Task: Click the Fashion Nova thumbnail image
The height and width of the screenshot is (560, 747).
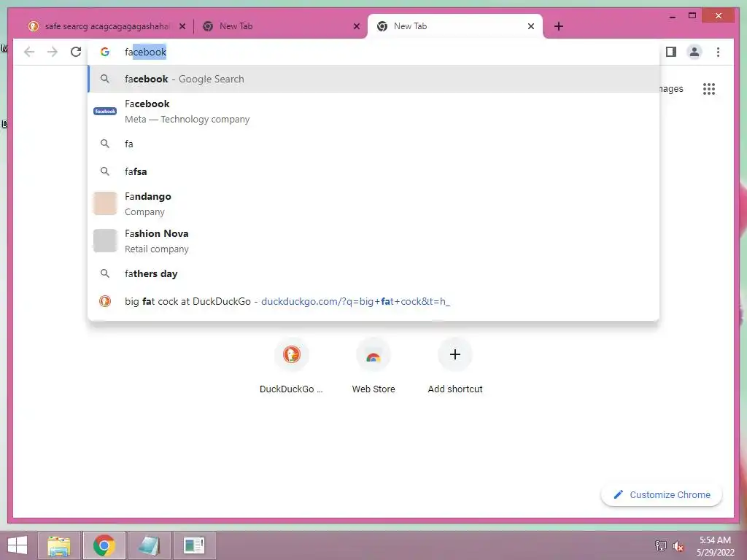Action: pyautogui.click(x=105, y=241)
